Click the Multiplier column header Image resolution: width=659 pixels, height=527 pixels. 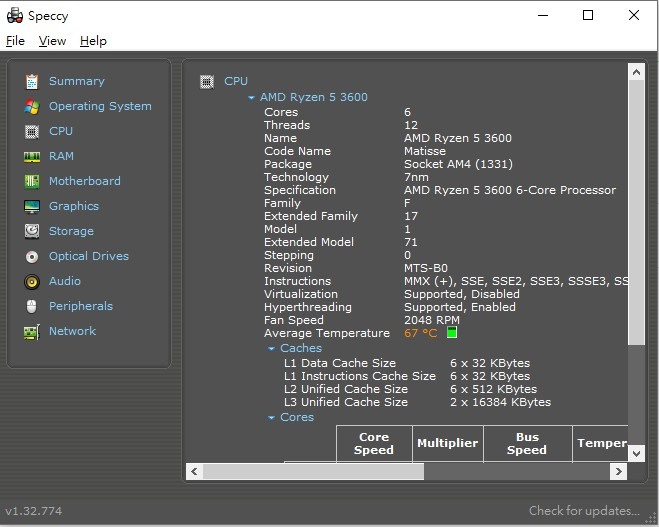(x=448, y=444)
